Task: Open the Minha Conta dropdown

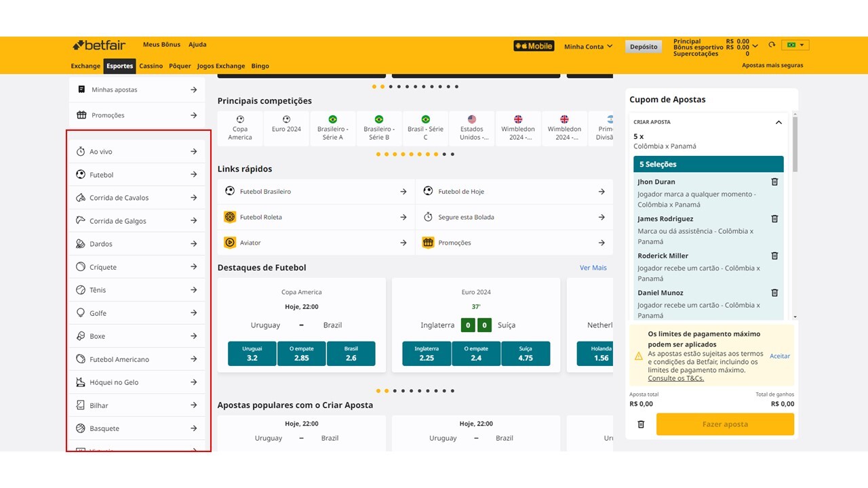Action: pyautogui.click(x=588, y=47)
